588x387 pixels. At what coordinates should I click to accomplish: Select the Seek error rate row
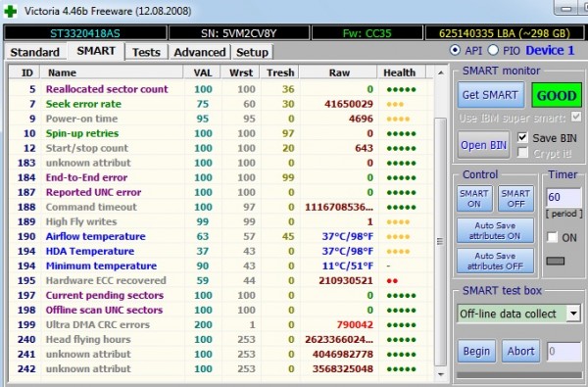pyautogui.click(x=221, y=104)
